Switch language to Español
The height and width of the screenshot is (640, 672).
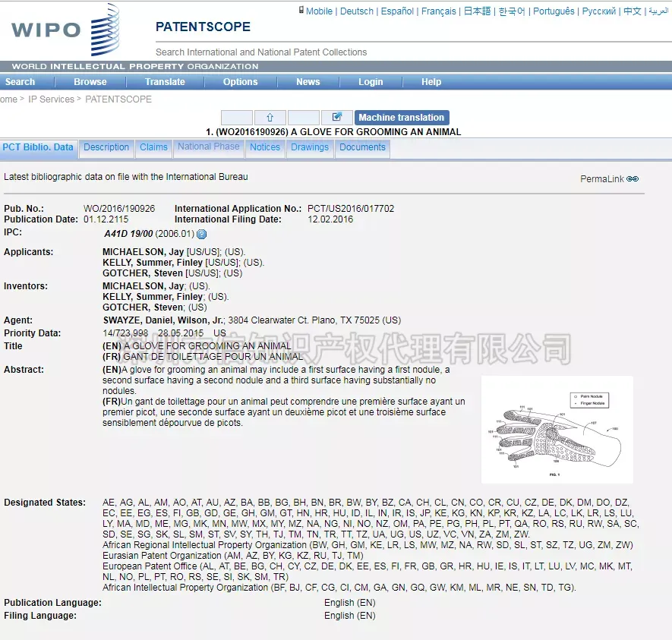[397, 11]
